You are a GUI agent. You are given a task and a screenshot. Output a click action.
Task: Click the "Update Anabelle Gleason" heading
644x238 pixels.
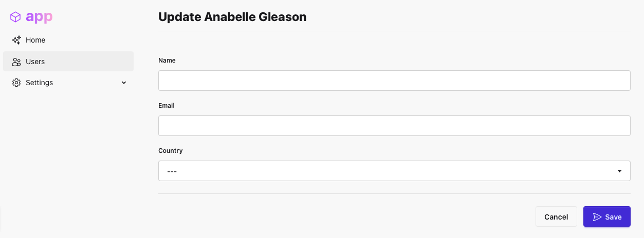point(232,17)
